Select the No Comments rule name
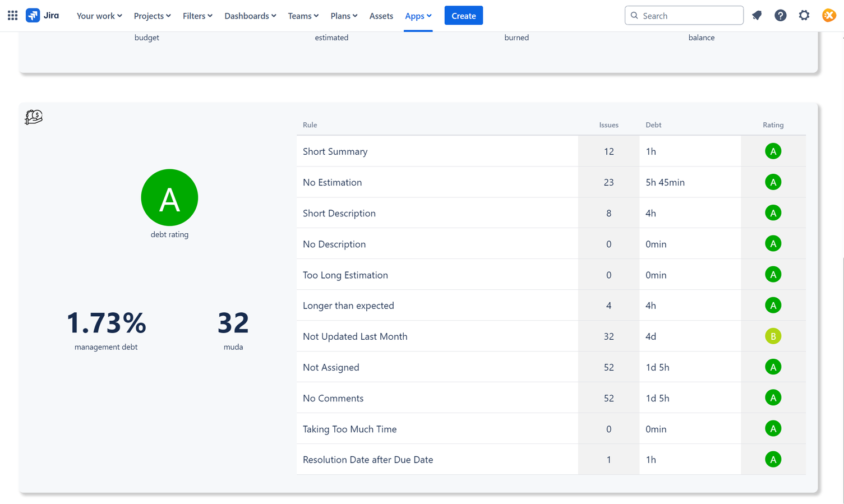Image resolution: width=844 pixels, height=504 pixels. point(333,398)
